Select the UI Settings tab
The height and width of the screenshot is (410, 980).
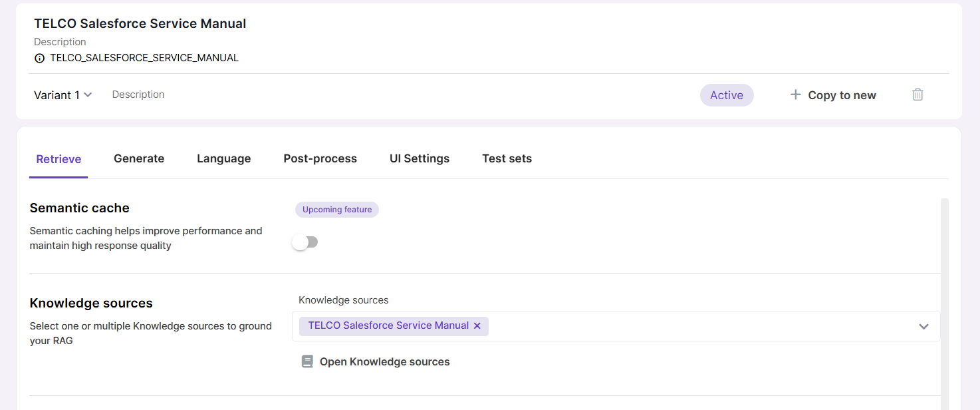[420, 158]
